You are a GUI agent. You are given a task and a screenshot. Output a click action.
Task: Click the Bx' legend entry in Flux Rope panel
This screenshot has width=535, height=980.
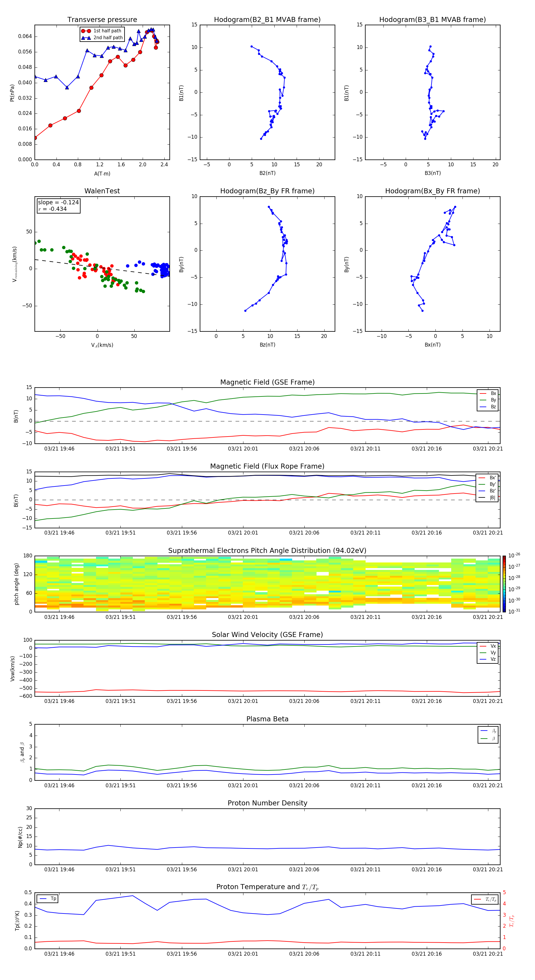pyautogui.click(x=487, y=478)
